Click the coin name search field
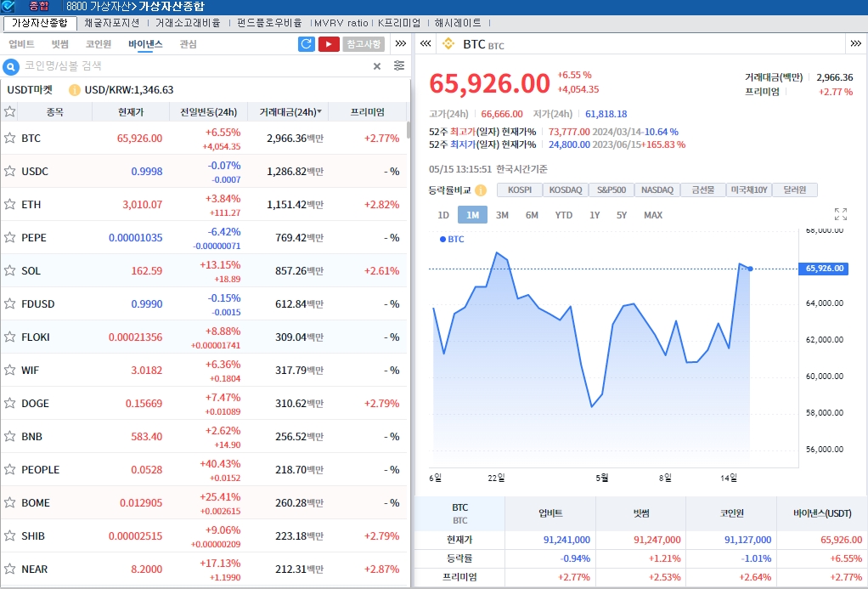The height and width of the screenshot is (589, 868). point(187,66)
